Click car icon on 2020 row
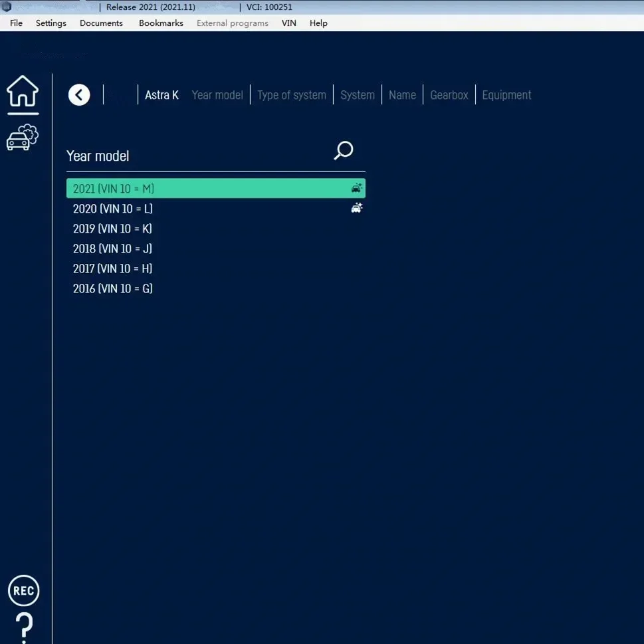This screenshot has width=644, height=644. tap(356, 208)
